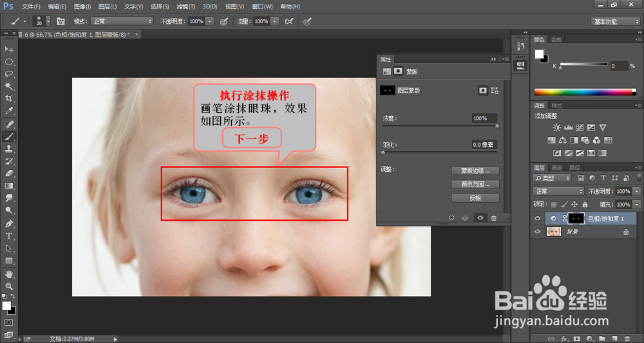Switch to the 色板 tab

coord(556,40)
